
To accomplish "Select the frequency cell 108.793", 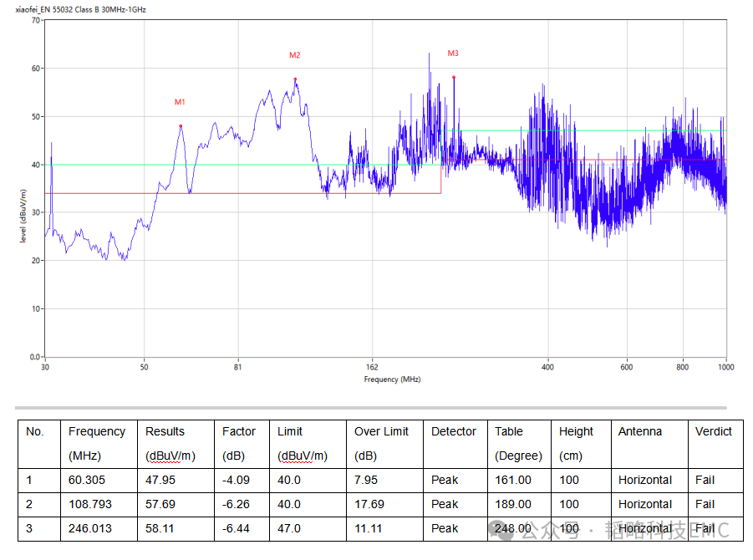I will coord(90,504).
